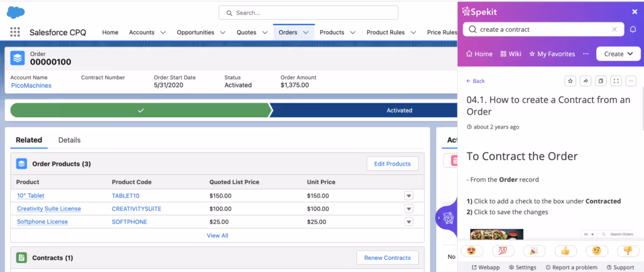
Task: Open TABLET10 product code link
Action: click(x=126, y=196)
